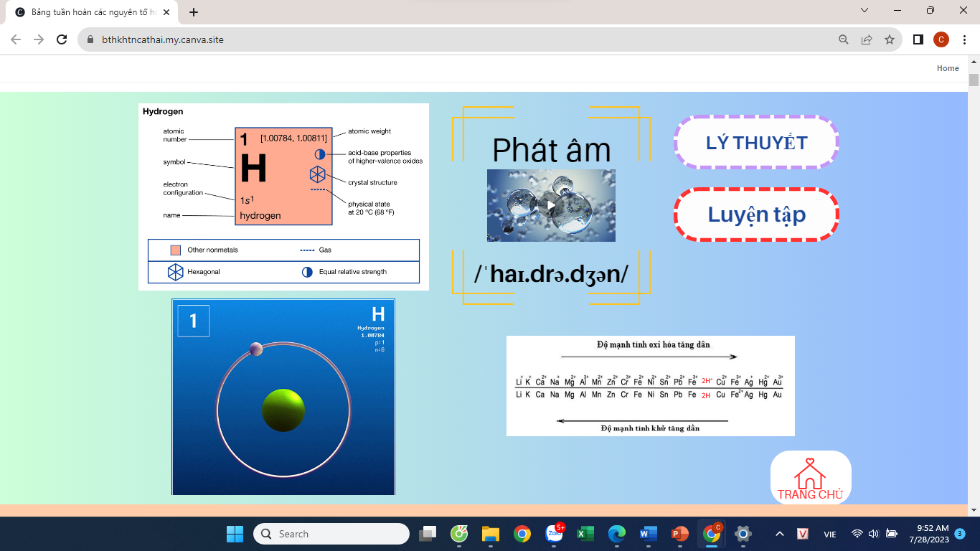The image size is (980, 551).
Task: Open the zoom magnifier icon in address bar
Action: (844, 39)
